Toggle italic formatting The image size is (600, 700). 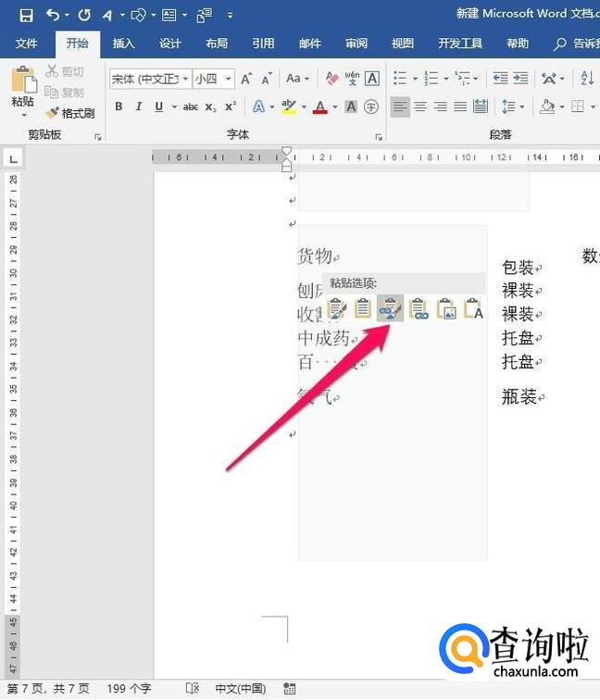tap(139, 106)
